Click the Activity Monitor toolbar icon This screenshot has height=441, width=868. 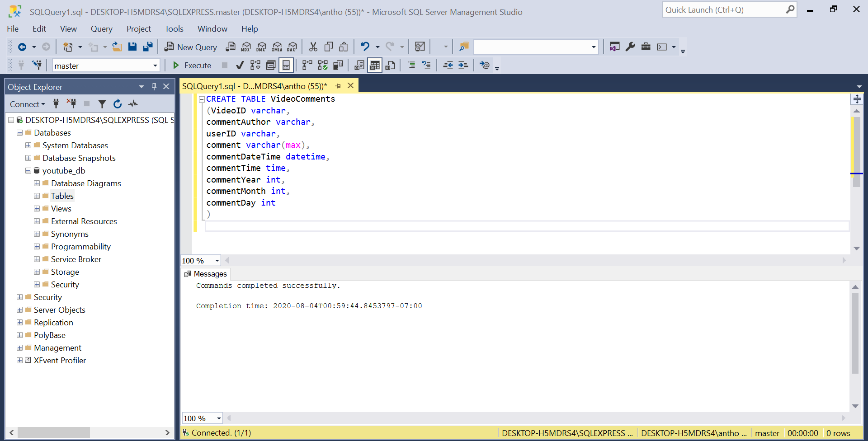[x=420, y=47]
